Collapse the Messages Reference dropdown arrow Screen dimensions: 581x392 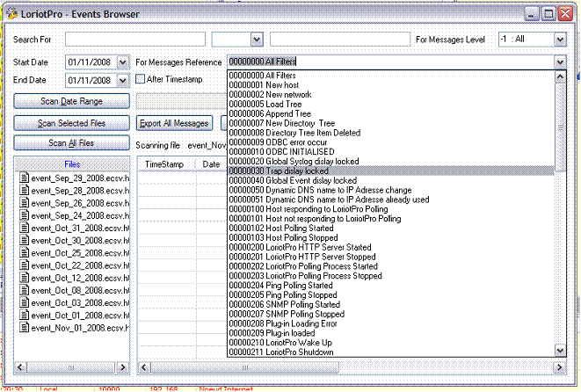coord(560,62)
